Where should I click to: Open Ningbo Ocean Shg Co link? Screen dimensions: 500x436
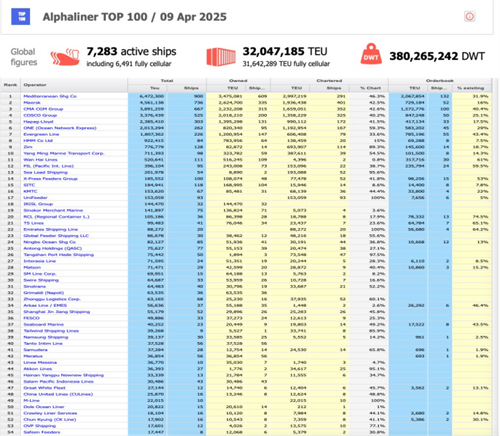pos(50,242)
